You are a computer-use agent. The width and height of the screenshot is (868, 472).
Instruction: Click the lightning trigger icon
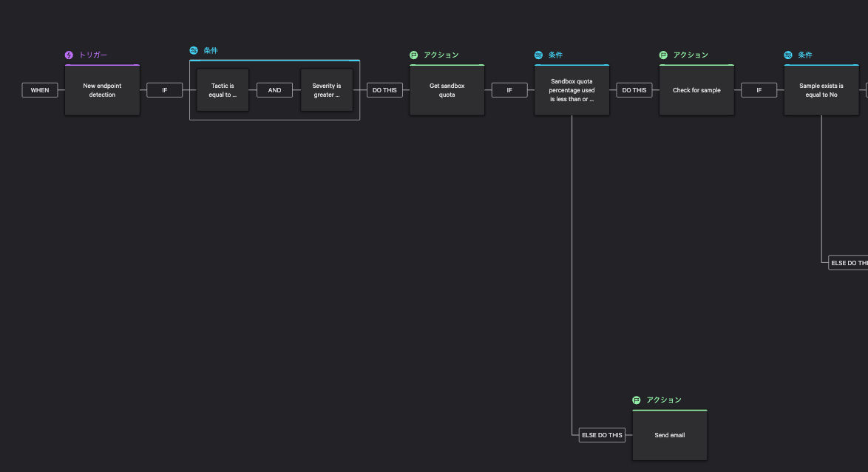pyautogui.click(x=69, y=55)
